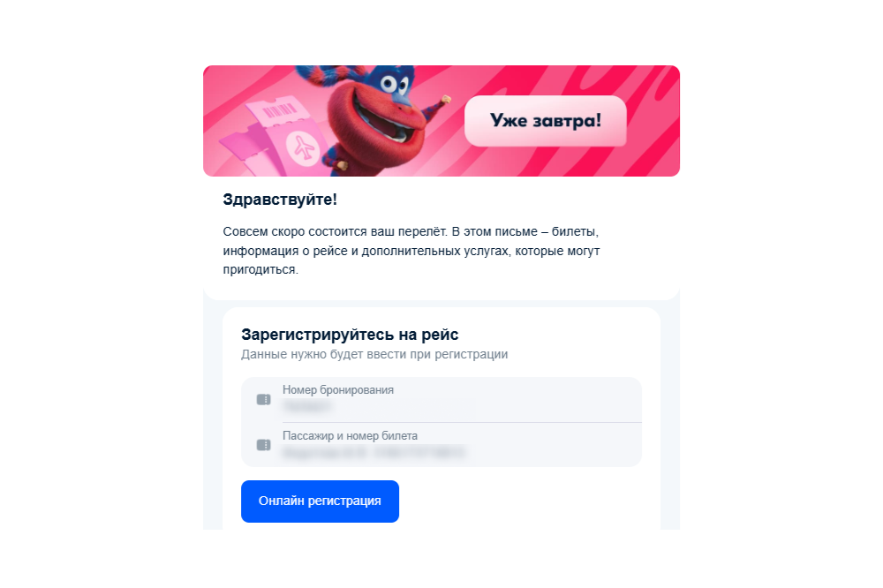Click the airplane symbol on the pink ticket

[303, 147]
